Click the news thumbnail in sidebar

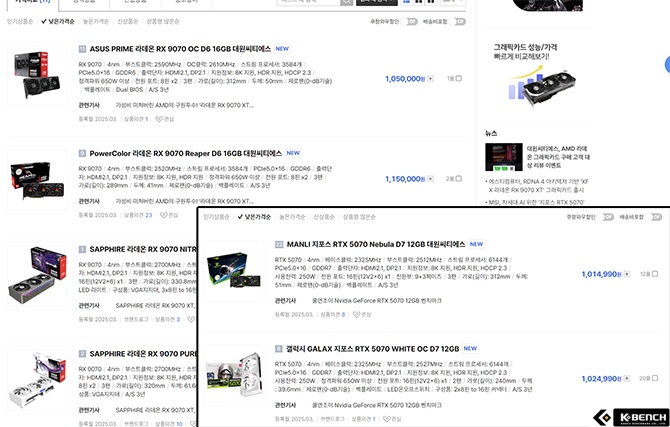(x=503, y=157)
